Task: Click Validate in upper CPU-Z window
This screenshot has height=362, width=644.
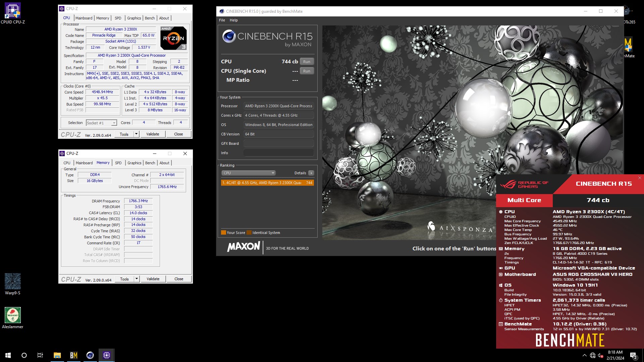Action: point(153,134)
